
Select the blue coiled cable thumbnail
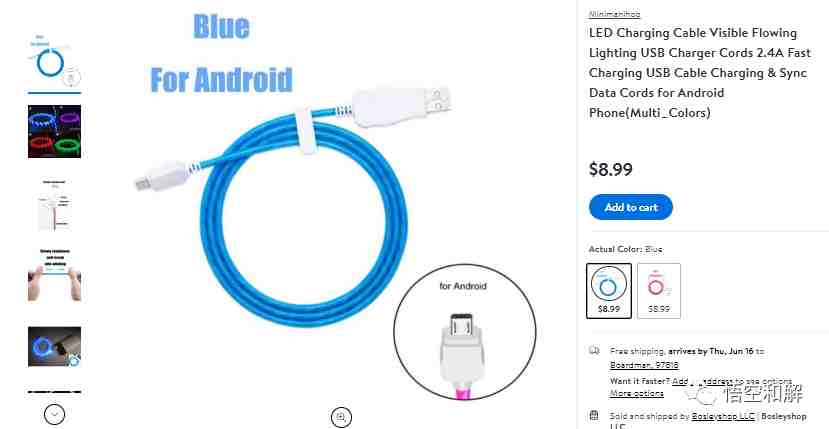[54, 61]
